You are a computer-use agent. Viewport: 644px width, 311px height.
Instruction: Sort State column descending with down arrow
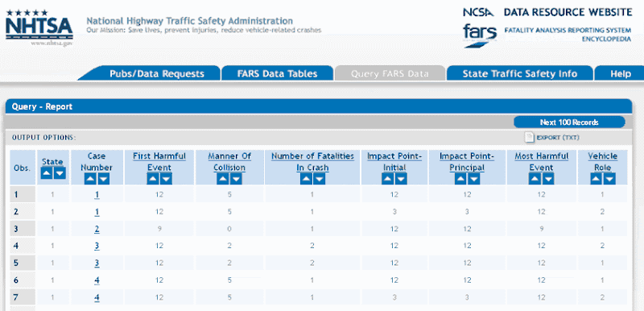(60, 173)
